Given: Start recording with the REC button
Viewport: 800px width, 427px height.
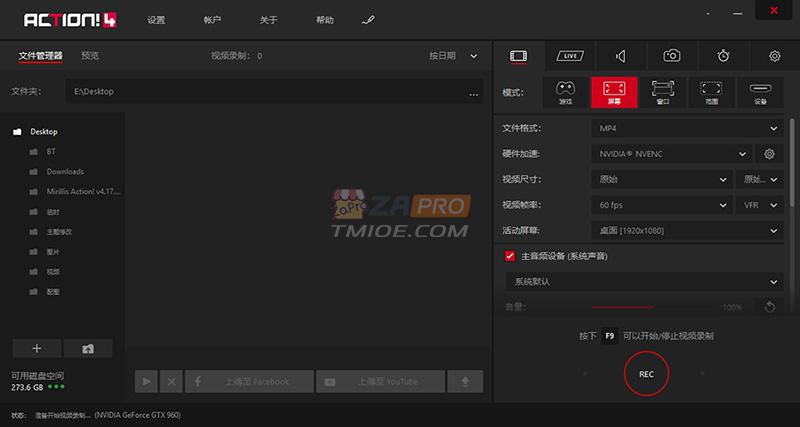Looking at the screenshot, I should (646, 374).
